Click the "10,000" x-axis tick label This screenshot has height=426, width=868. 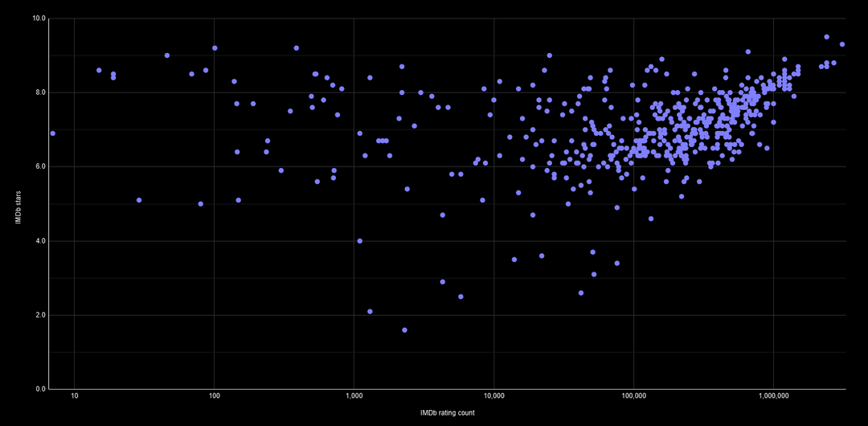pyautogui.click(x=493, y=396)
